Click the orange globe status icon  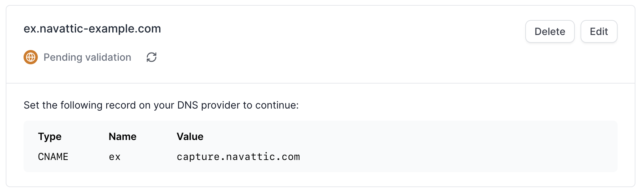[x=31, y=57]
